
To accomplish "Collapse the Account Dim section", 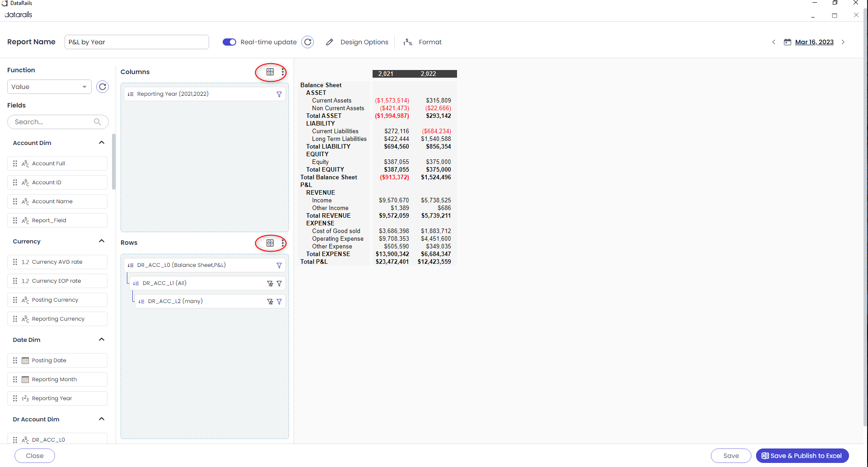I will (102, 143).
